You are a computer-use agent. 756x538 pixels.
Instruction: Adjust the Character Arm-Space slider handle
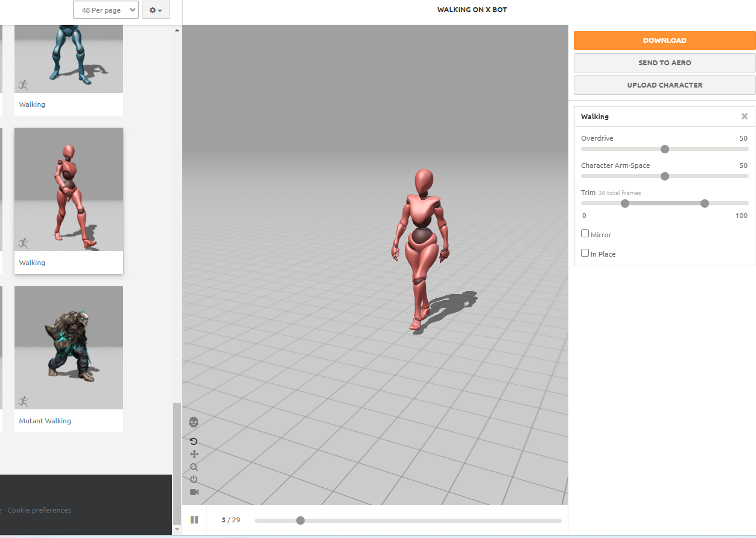(665, 176)
